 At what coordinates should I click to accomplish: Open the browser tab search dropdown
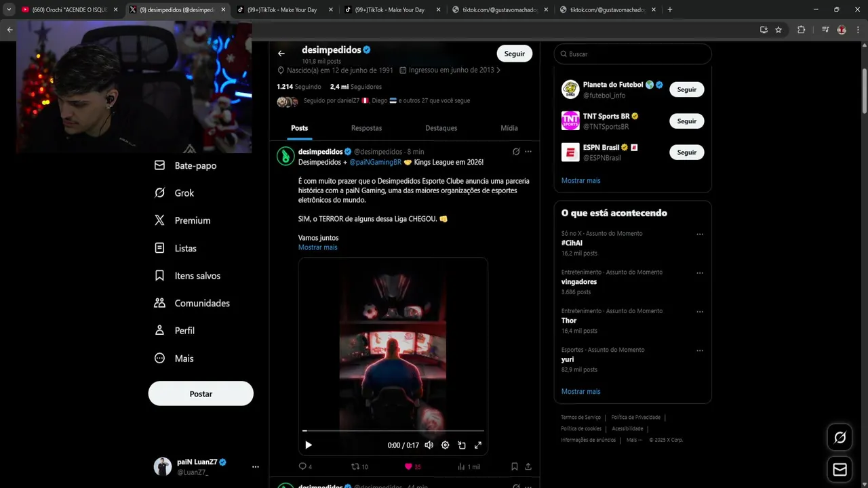9,9
